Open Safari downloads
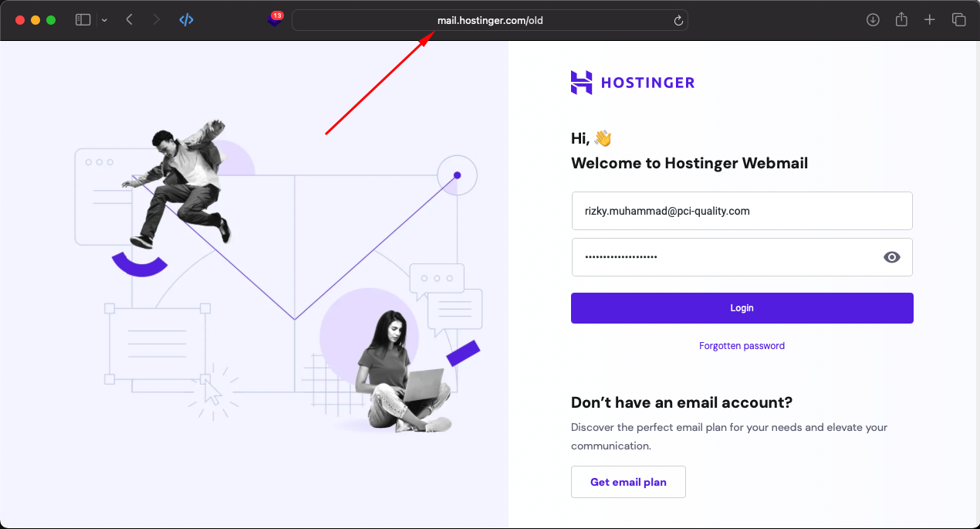Screen dimensions: 980x529 (x=873, y=19)
